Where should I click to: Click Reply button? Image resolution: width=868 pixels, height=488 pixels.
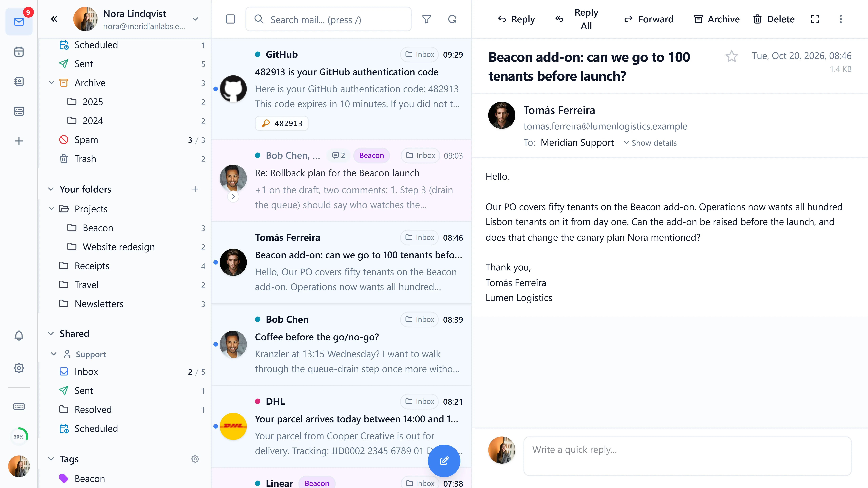point(516,19)
